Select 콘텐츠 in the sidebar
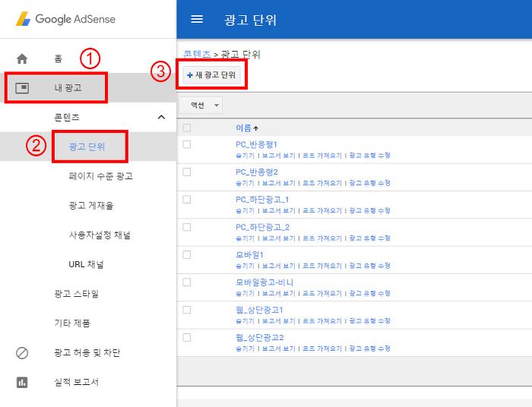The image size is (532, 407). (67, 117)
